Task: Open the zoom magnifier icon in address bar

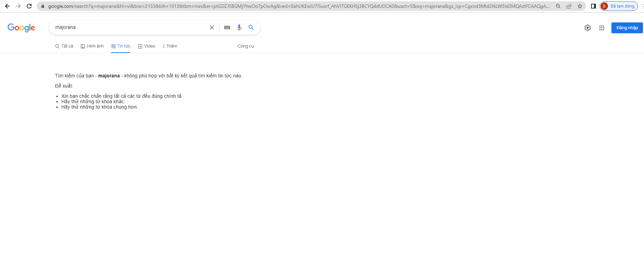Action: coord(558,6)
